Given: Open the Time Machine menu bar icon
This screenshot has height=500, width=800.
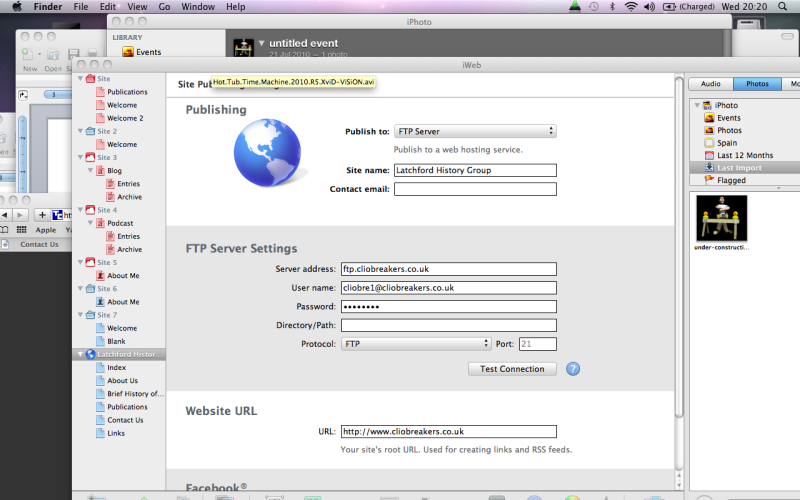Looking at the screenshot, I should point(593,7).
